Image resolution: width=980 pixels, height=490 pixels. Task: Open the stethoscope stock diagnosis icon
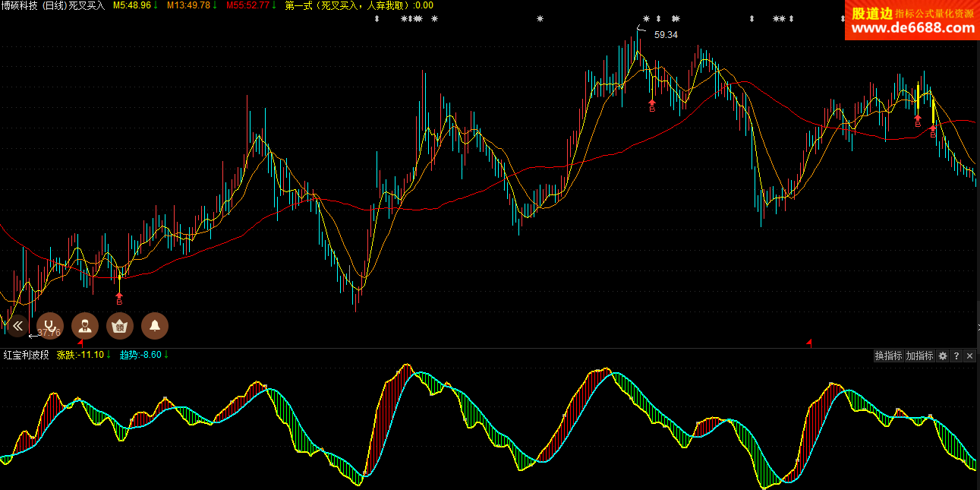[x=50, y=325]
